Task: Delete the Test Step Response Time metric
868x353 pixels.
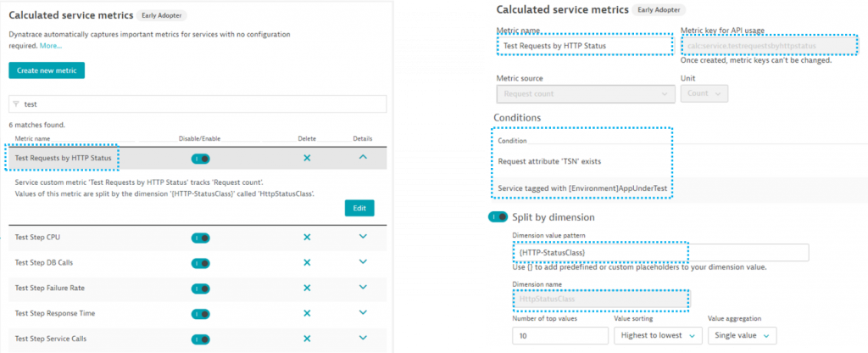Action: click(307, 313)
